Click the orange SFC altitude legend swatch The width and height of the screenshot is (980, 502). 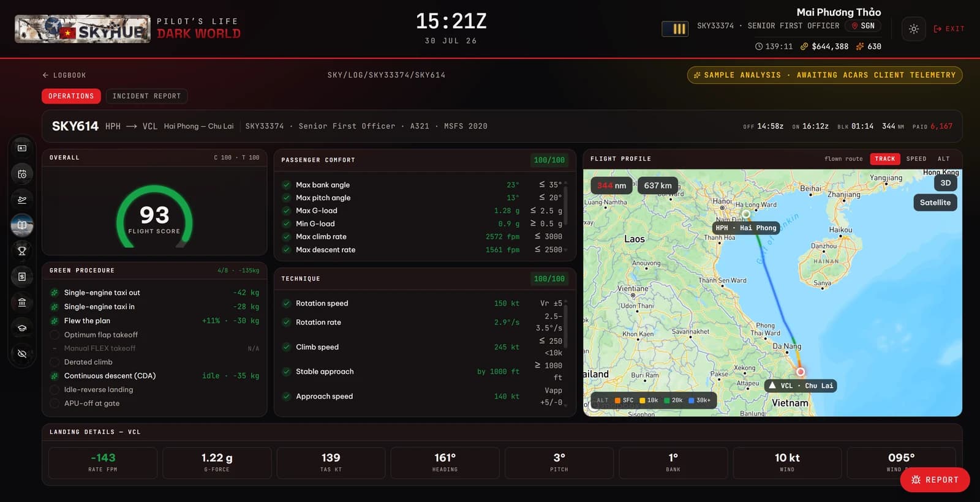[617, 400]
